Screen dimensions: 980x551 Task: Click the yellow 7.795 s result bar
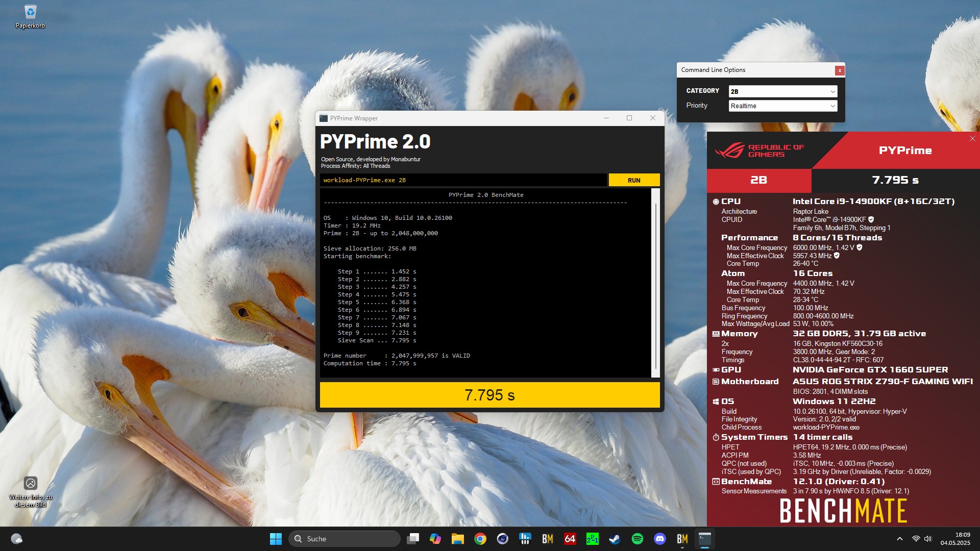pyautogui.click(x=489, y=395)
